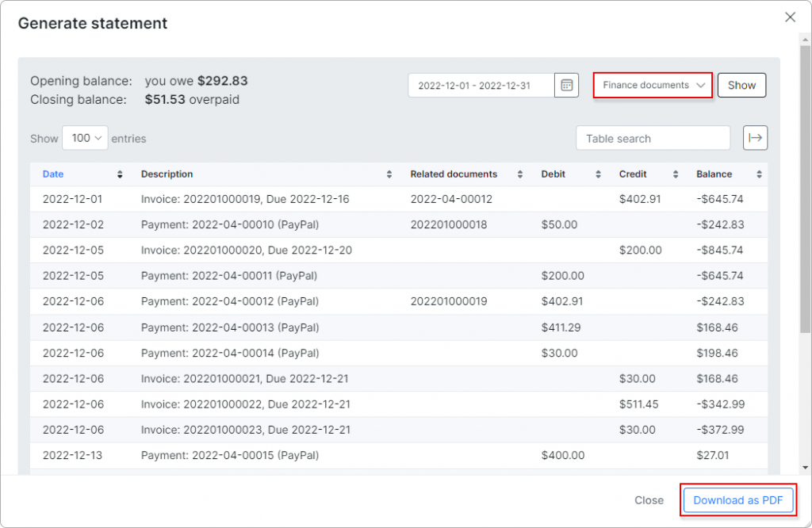The image size is (812, 528).
Task: Click the Close button
Action: (x=649, y=500)
